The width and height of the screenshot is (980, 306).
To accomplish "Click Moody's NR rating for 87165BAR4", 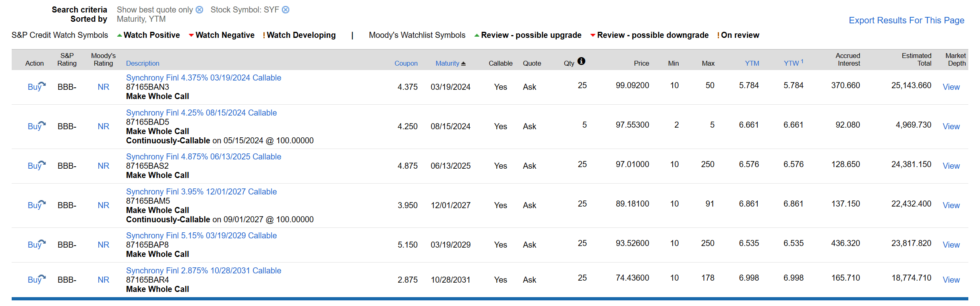I will pyautogui.click(x=104, y=280).
